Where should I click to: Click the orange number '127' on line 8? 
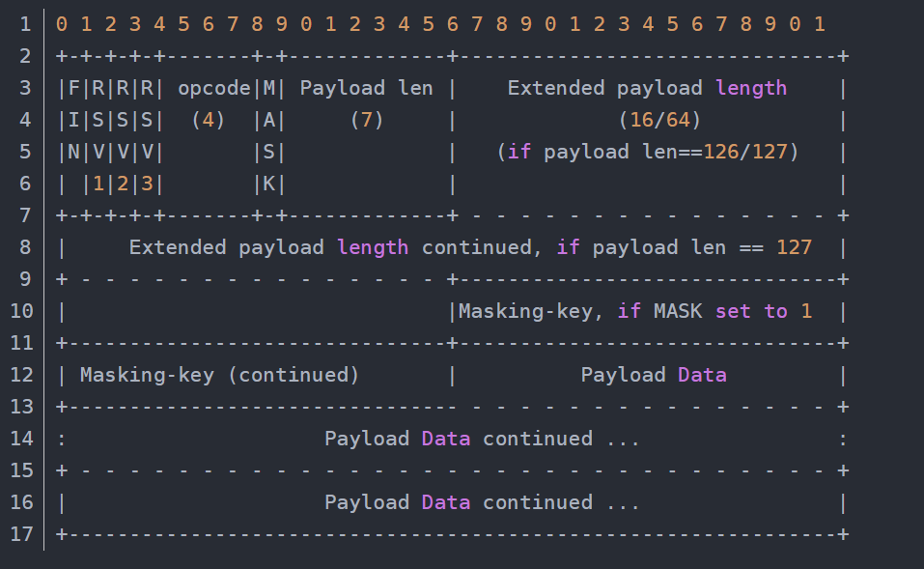pos(795,247)
